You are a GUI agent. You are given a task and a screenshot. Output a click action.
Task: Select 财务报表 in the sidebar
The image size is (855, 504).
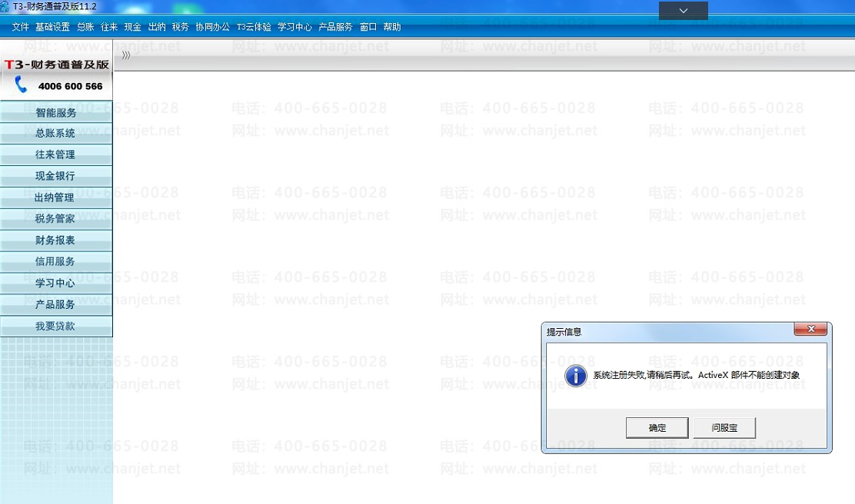coord(56,240)
